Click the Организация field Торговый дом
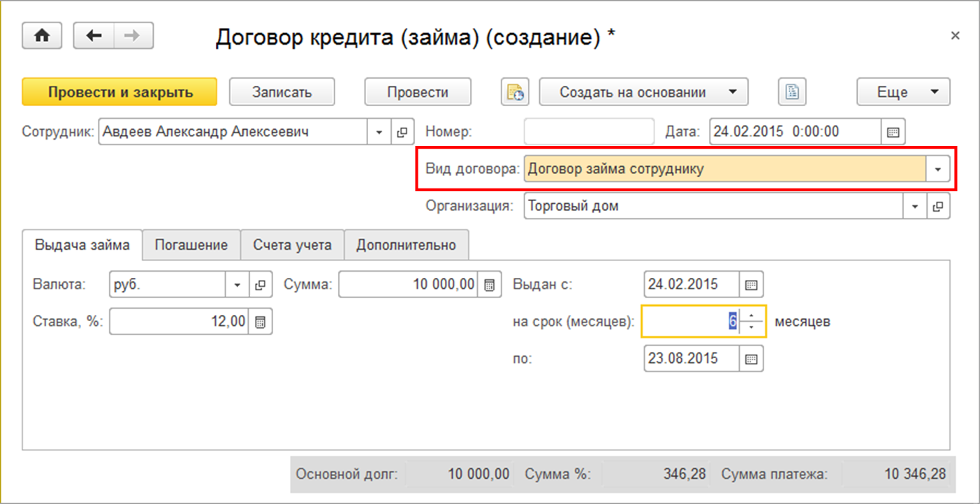This screenshot has width=980, height=504. pos(714,207)
